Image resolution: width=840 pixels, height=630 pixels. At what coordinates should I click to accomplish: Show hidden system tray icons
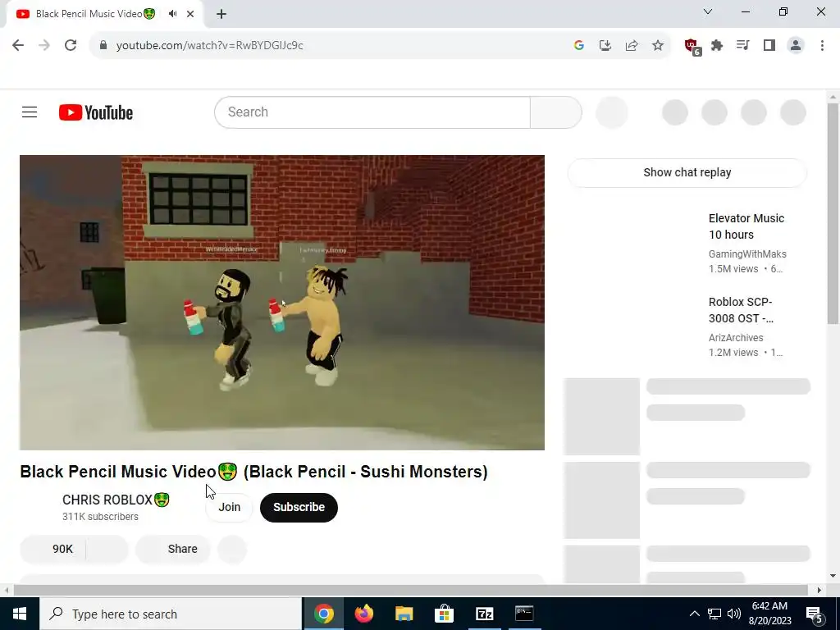tap(694, 614)
